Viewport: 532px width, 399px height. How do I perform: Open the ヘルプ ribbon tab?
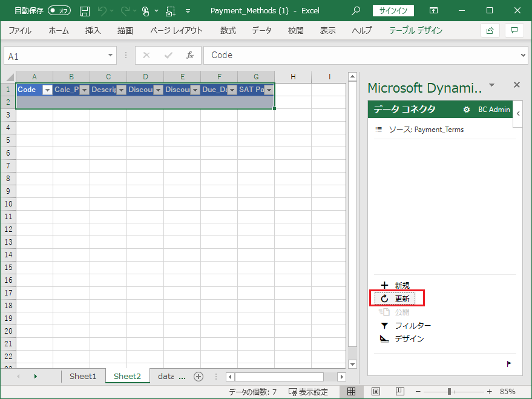coord(362,30)
